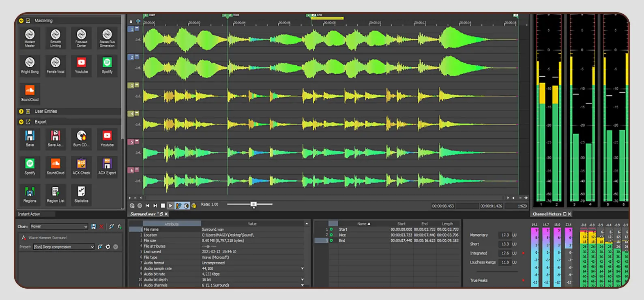Choose the Youtube mastering preset icon
This screenshot has width=644, height=300.
[81, 66]
